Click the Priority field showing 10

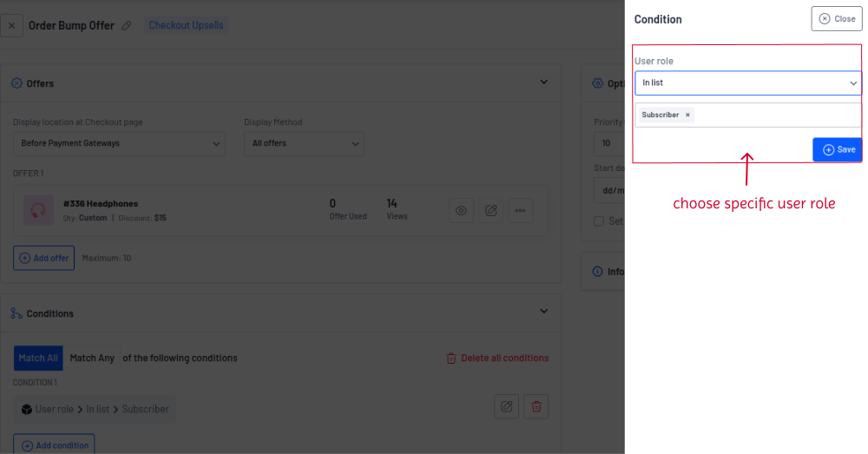[609, 143]
